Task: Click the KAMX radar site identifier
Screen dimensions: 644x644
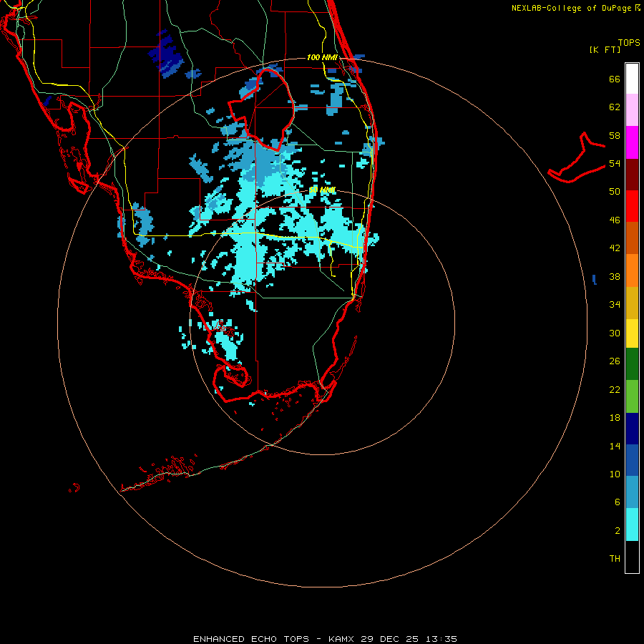Action: [x=343, y=639]
